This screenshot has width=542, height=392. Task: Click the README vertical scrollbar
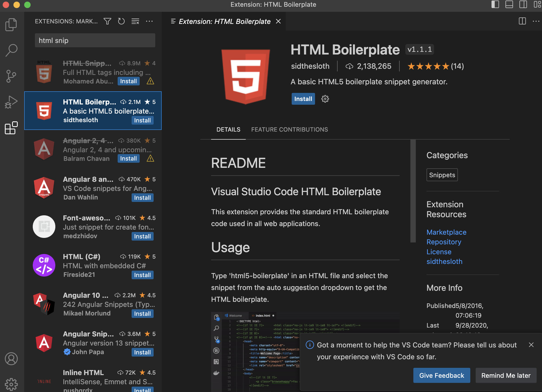[413, 191]
